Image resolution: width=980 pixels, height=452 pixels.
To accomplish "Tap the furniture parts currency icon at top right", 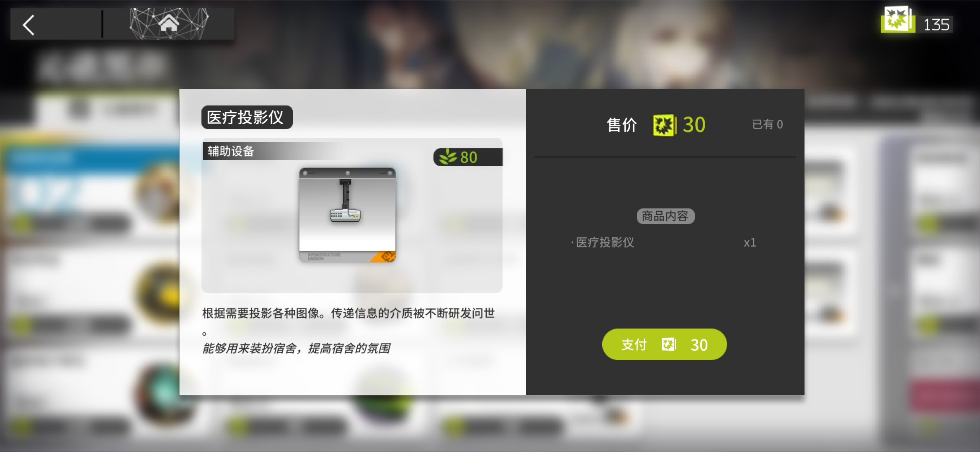I will coord(897,19).
